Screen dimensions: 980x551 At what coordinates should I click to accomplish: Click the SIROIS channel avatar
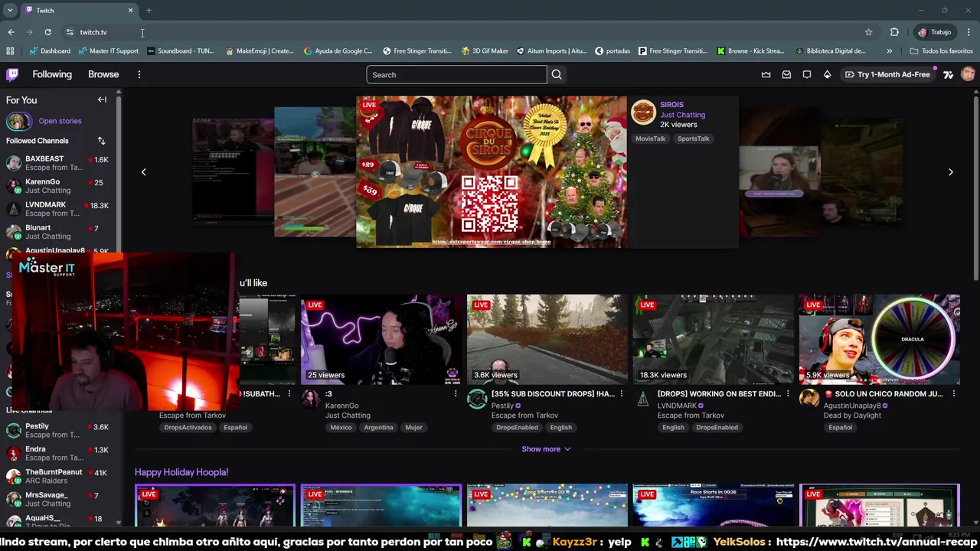point(643,112)
